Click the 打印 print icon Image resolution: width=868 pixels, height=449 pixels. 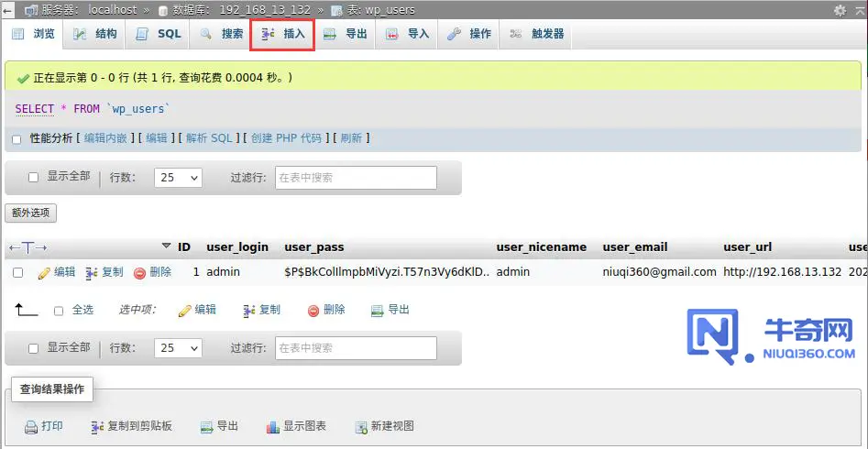[x=31, y=427]
